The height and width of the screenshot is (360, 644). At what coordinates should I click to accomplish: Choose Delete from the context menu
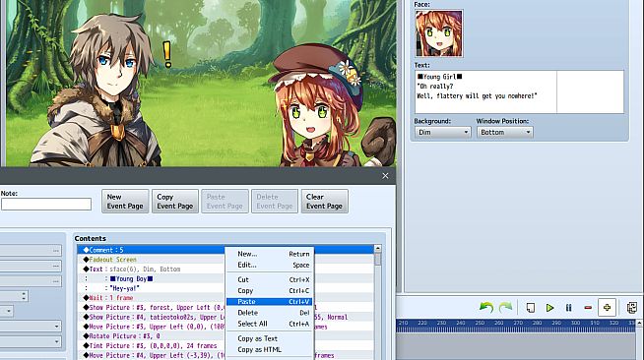click(270, 313)
